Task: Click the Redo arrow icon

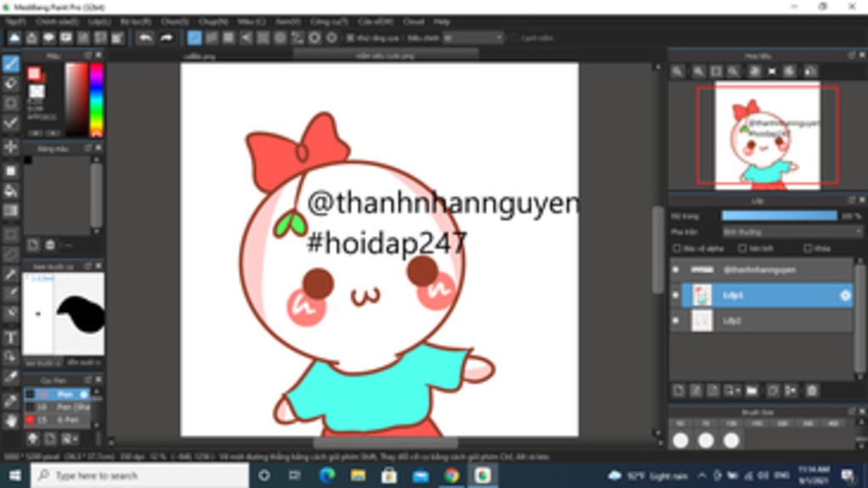Action: point(168,38)
